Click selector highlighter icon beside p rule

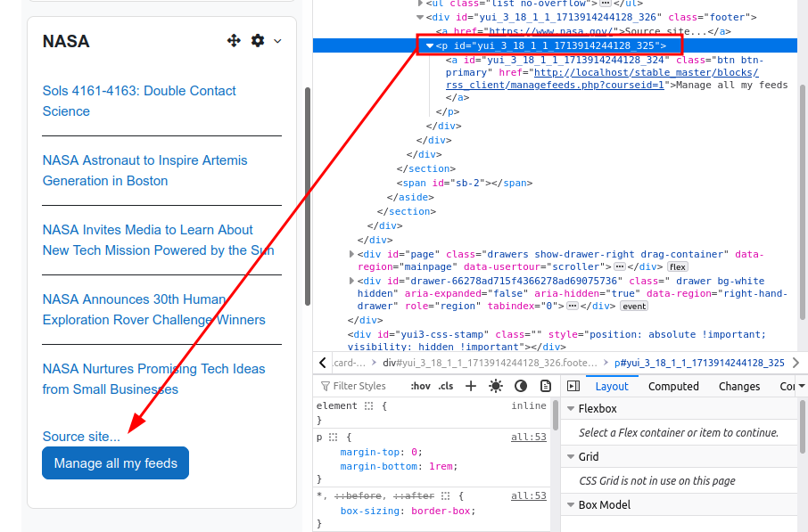coord(334,438)
